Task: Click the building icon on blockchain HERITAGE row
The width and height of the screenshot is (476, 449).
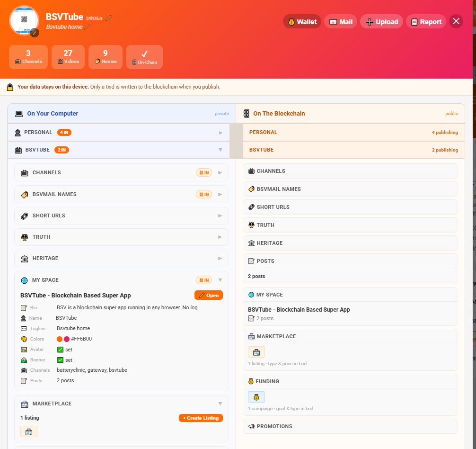Action: (x=251, y=243)
